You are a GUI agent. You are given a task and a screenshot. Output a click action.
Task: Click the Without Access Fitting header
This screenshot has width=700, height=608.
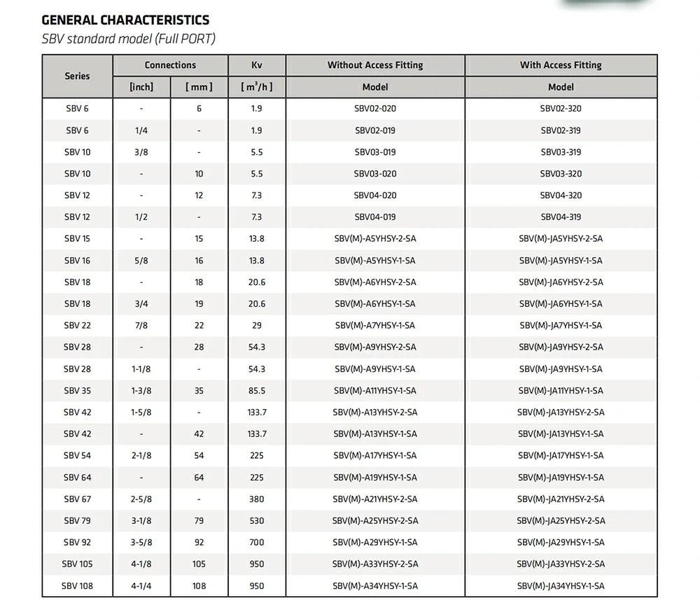375,65
